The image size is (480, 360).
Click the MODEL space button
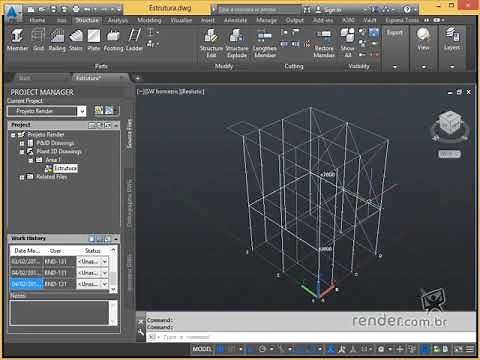pyautogui.click(x=202, y=349)
